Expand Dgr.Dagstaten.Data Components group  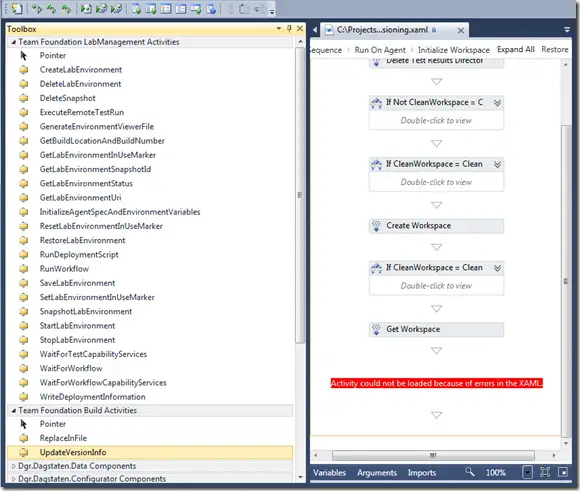click(14, 466)
